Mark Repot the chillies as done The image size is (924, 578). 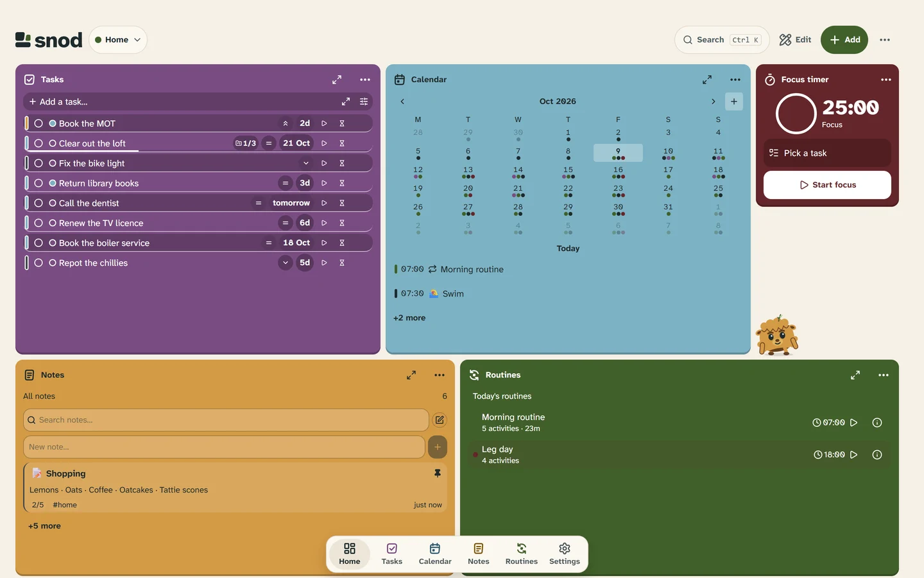point(38,263)
